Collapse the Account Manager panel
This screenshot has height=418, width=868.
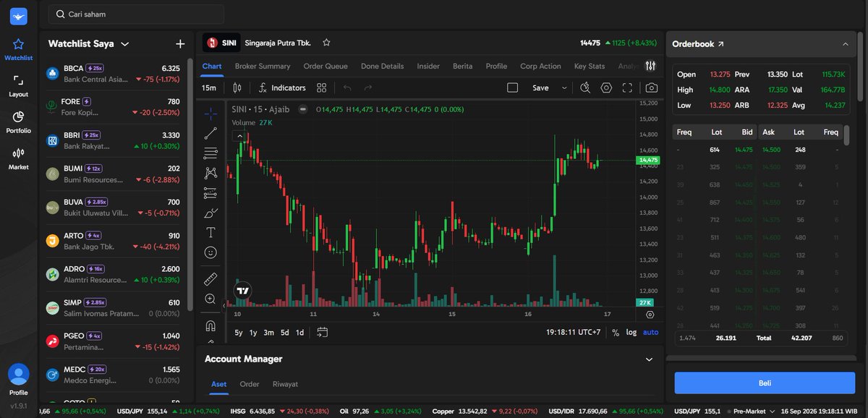tap(649, 359)
